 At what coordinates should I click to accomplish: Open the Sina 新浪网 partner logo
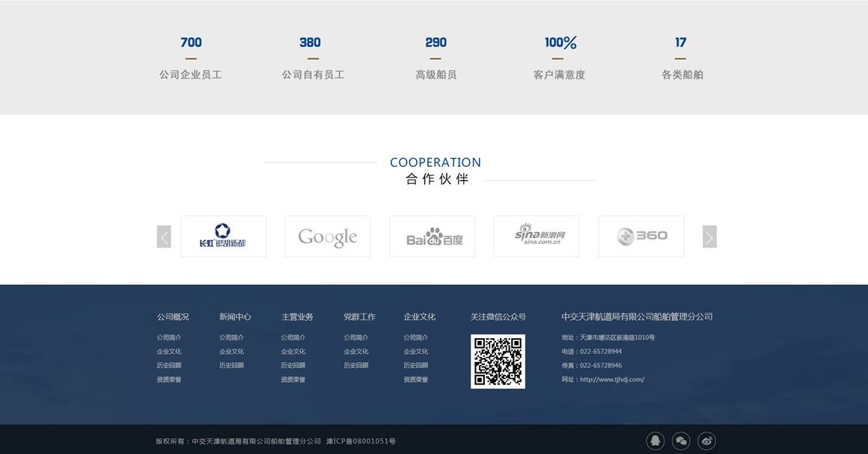click(x=537, y=236)
